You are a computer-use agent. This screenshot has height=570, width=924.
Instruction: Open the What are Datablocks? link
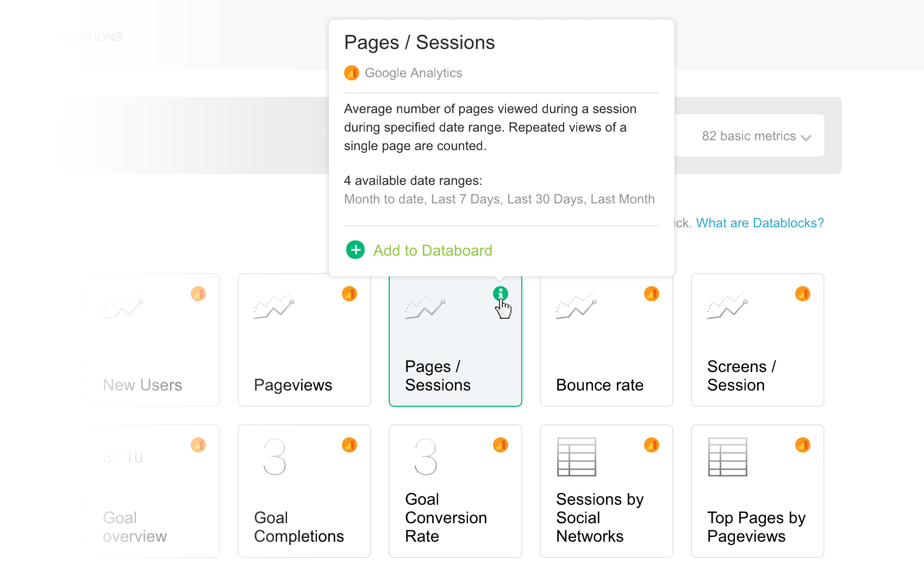click(760, 223)
